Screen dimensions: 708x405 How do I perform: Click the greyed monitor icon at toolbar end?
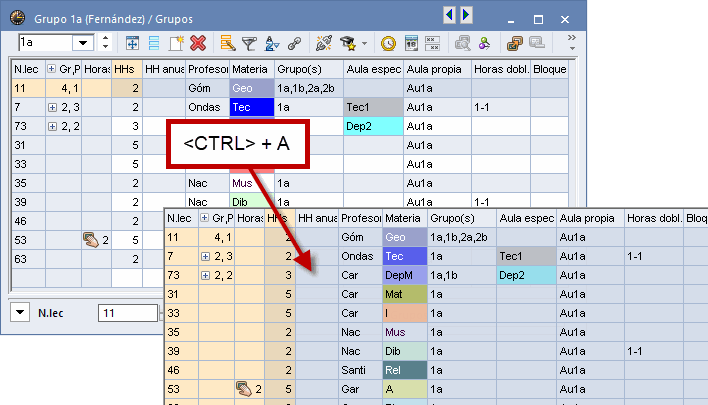pyautogui.click(x=537, y=43)
